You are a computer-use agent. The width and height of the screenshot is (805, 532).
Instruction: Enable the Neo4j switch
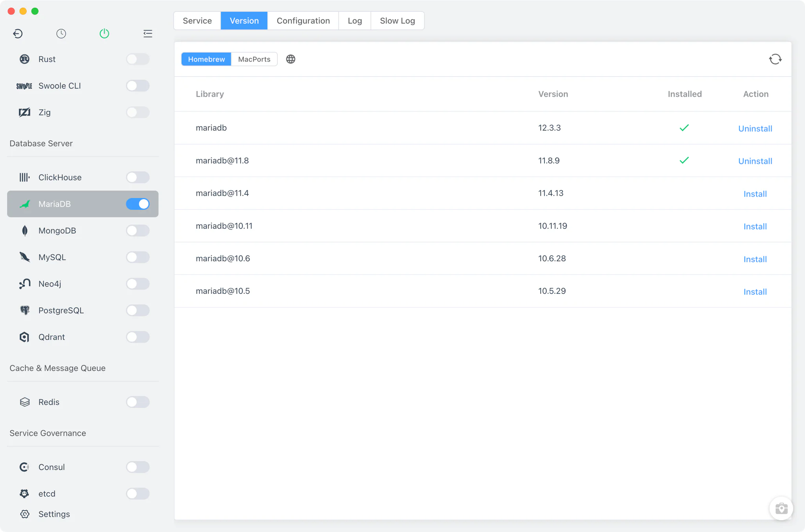(138, 284)
